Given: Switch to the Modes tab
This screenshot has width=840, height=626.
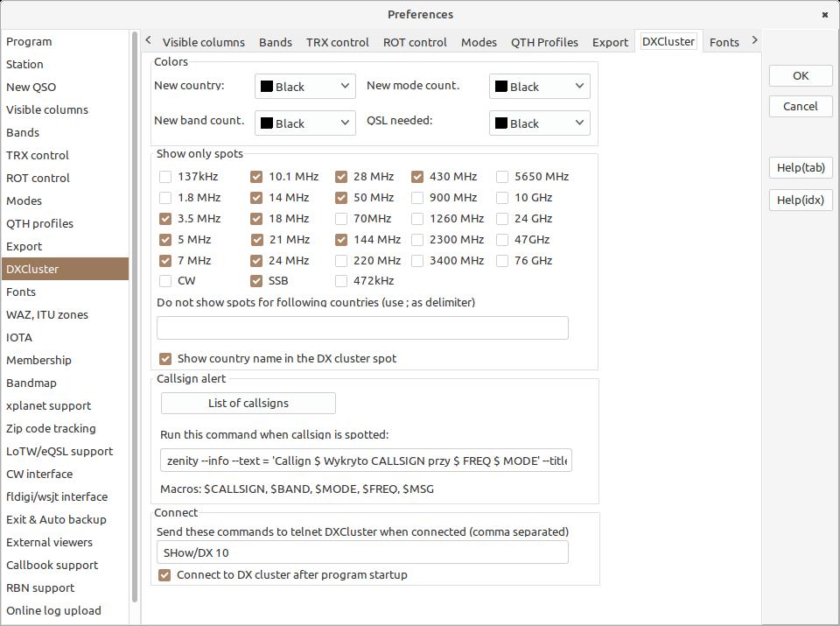Looking at the screenshot, I should (479, 42).
